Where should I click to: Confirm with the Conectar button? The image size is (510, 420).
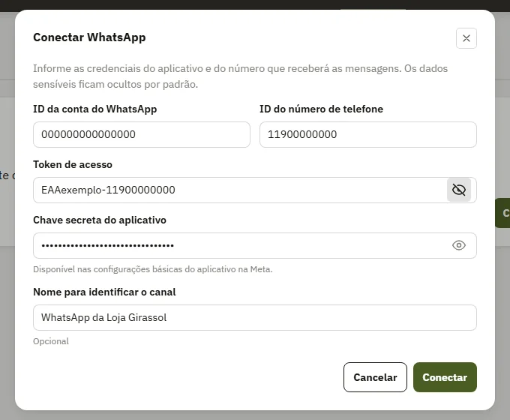[445, 377]
